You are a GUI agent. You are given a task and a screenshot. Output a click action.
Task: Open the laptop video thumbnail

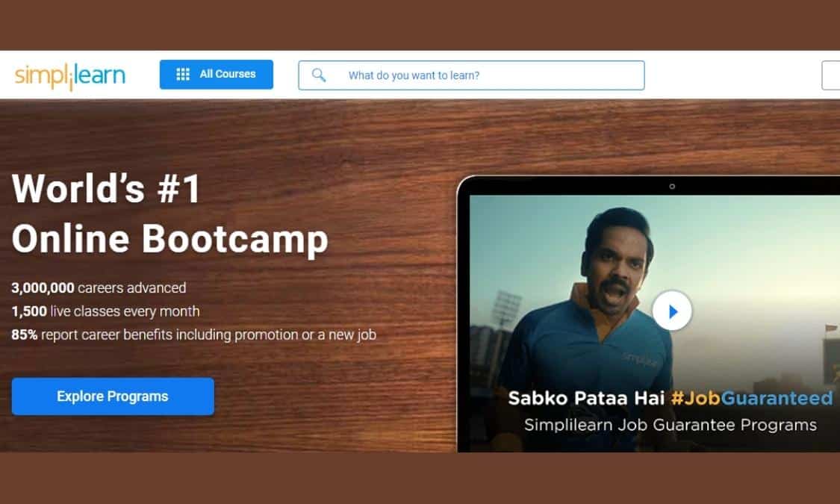[655, 323]
